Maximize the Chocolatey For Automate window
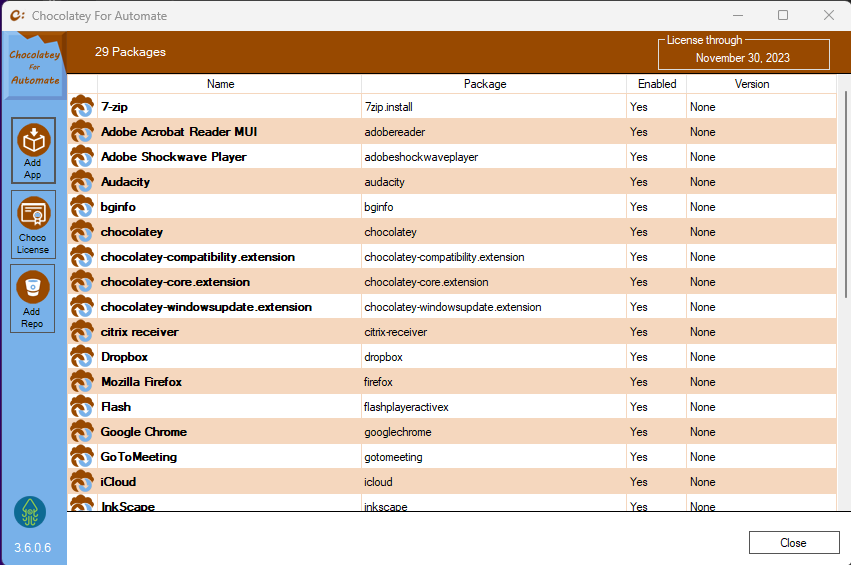851x565 pixels. click(x=783, y=15)
